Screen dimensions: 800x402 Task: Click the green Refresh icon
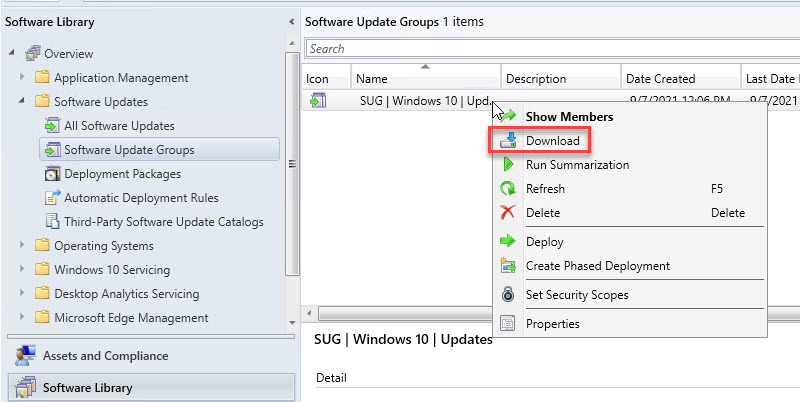tap(508, 189)
